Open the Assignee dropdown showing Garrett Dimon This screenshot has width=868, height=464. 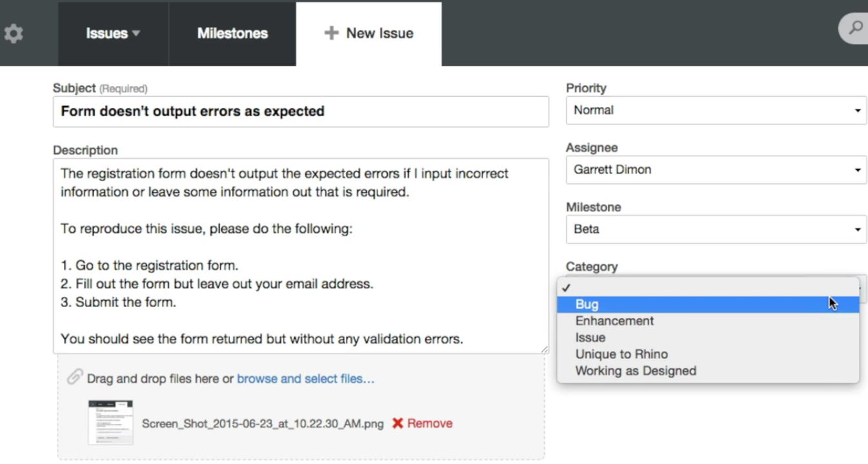(x=716, y=170)
